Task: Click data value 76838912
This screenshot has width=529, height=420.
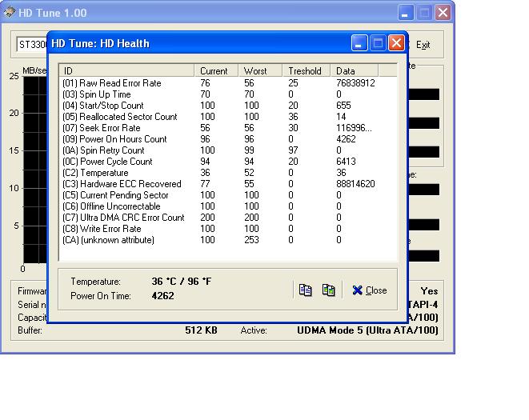Action: [355, 83]
